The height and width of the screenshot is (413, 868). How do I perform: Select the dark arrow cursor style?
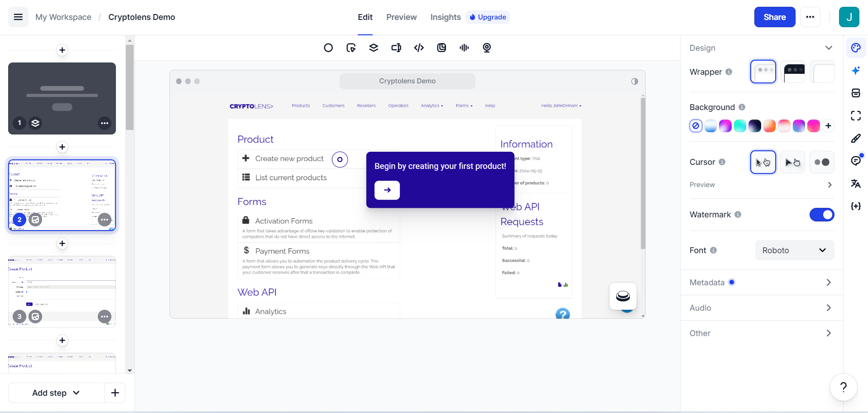point(793,162)
